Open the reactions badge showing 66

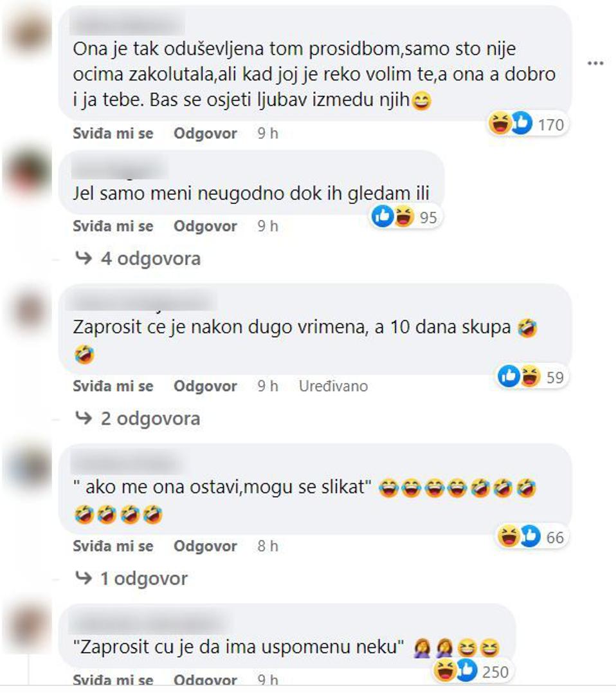click(531, 537)
